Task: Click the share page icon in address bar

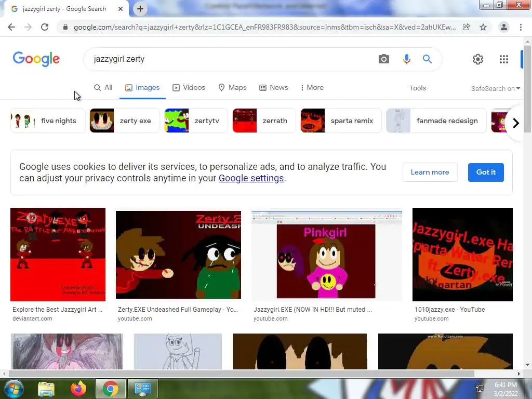Action: click(x=467, y=27)
